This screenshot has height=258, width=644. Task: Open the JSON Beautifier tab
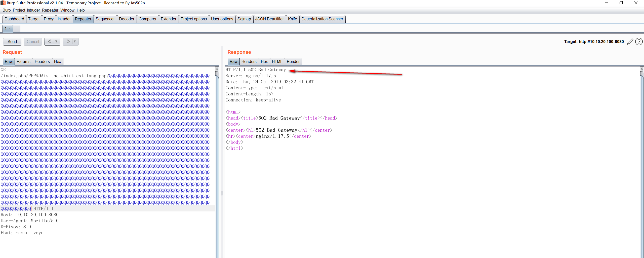click(x=269, y=19)
